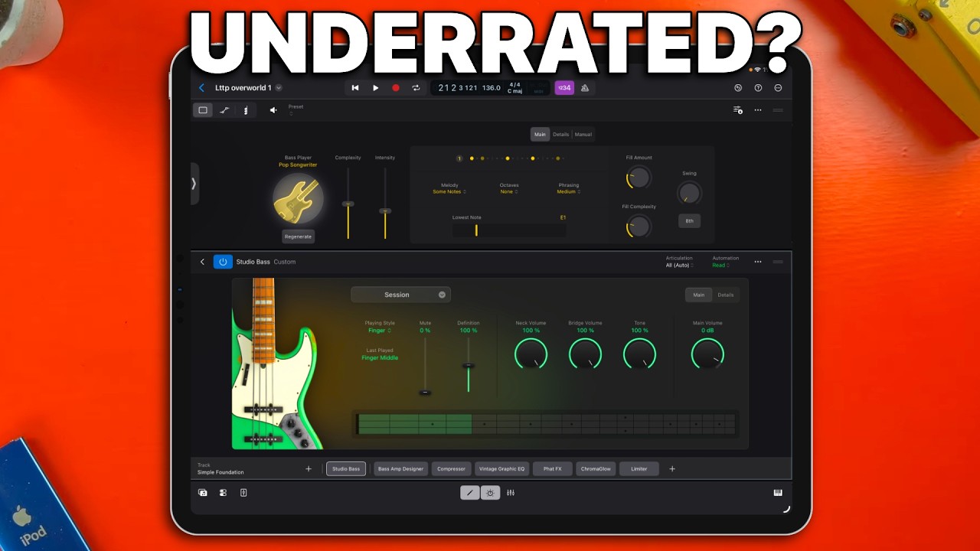Select the region view rectangle icon
Image resolution: width=980 pixels, height=551 pixels.
coord(203,110)
